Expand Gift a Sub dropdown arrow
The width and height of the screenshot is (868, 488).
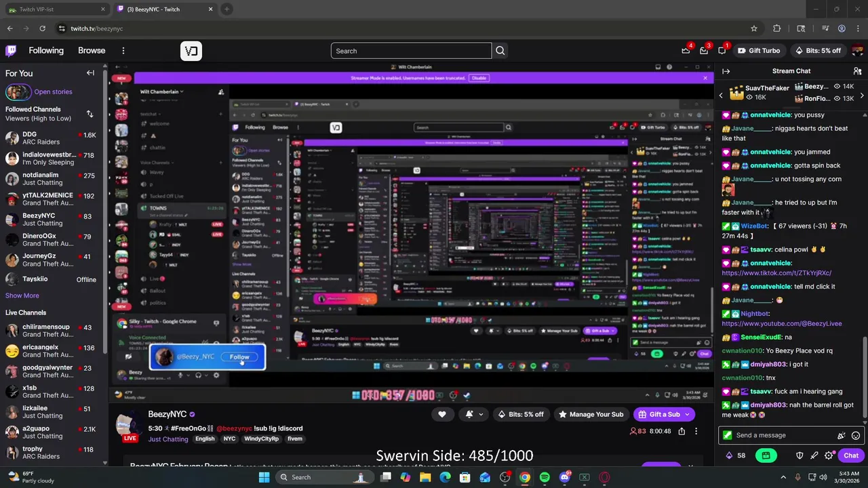click(687, 414)
